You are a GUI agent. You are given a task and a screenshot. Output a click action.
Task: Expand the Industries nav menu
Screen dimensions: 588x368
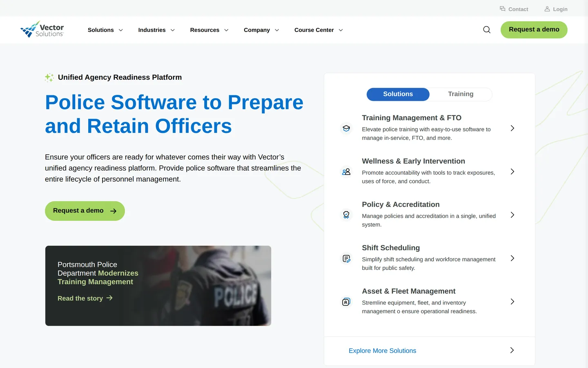(x=156, y=30)
